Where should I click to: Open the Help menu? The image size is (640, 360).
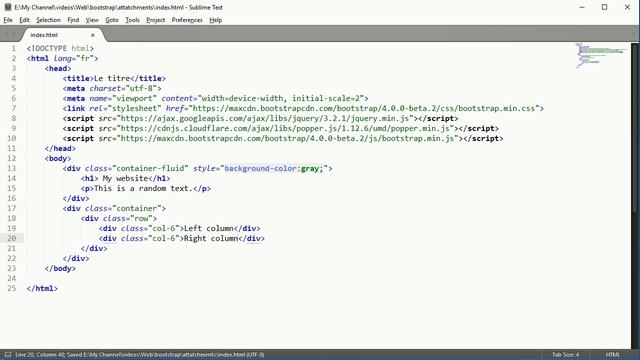tap(216, 20)
